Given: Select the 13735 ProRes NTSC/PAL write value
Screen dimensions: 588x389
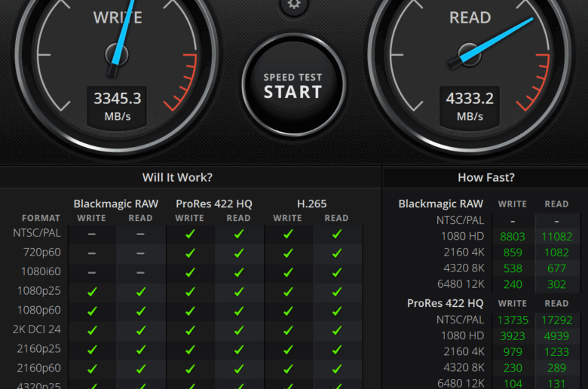Looking at the screenshot, I should tap(513, 320).
